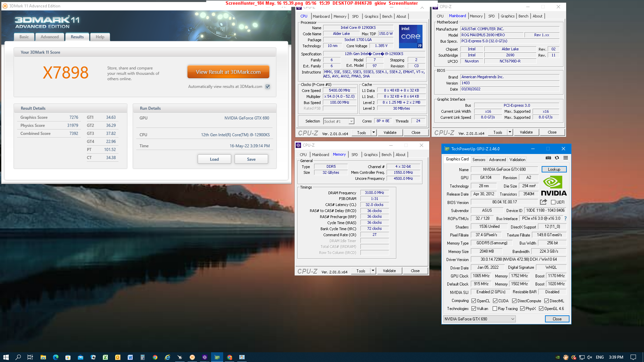644x362 pixels.
Task: Toggle automatically view results at 3DMark.com
Action: tap(268, 87)
